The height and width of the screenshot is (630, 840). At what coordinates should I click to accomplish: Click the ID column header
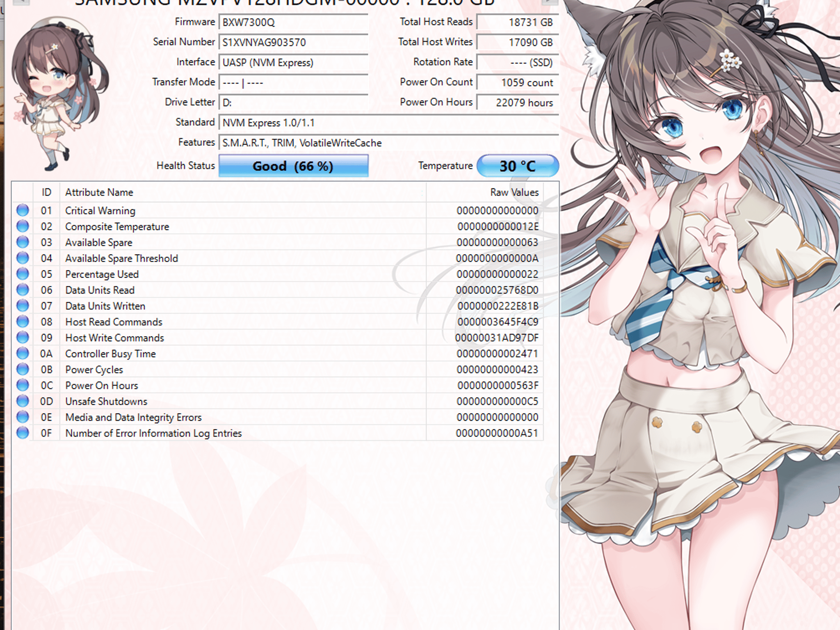point(46,192)
